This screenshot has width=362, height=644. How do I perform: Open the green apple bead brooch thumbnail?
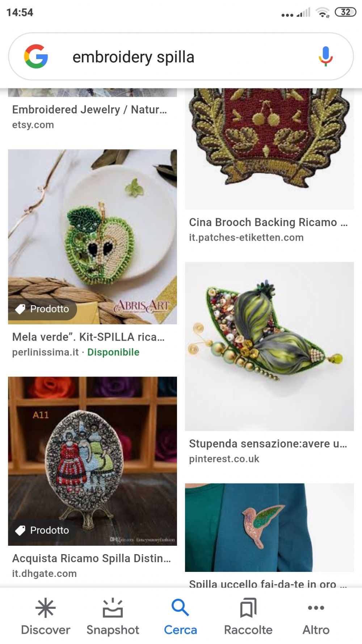coord(92,237)
